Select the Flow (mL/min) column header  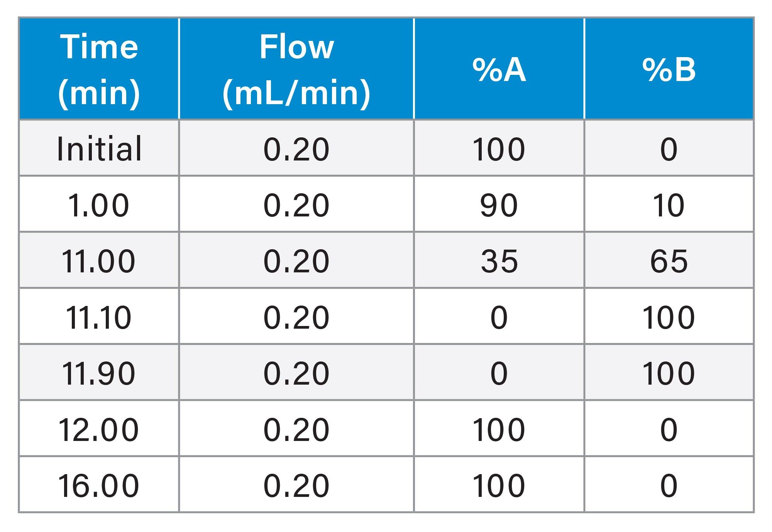click(x=296, y=69)
